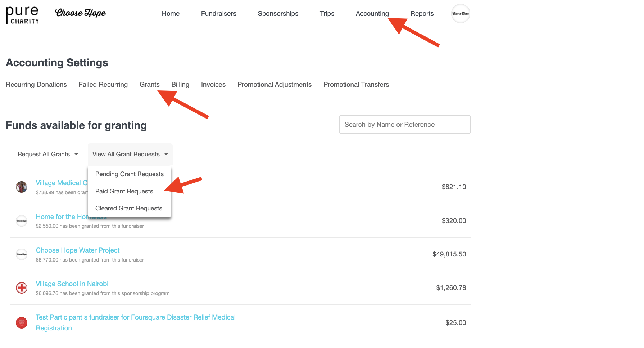
Task: Select Cleared Grant Requests option
Action: pyautogui.click(x=128, y=208)
